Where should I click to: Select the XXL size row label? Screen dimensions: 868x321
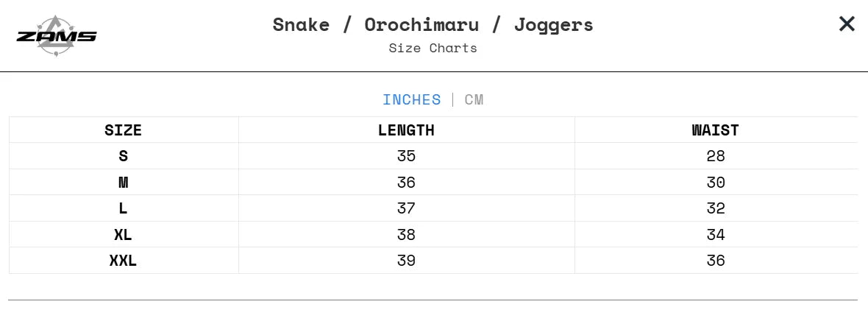click(123, 261)
